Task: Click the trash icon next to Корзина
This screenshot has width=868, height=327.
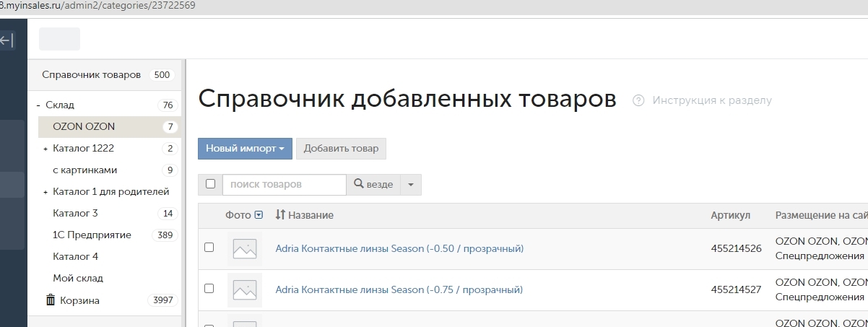Action: point(50,300)
